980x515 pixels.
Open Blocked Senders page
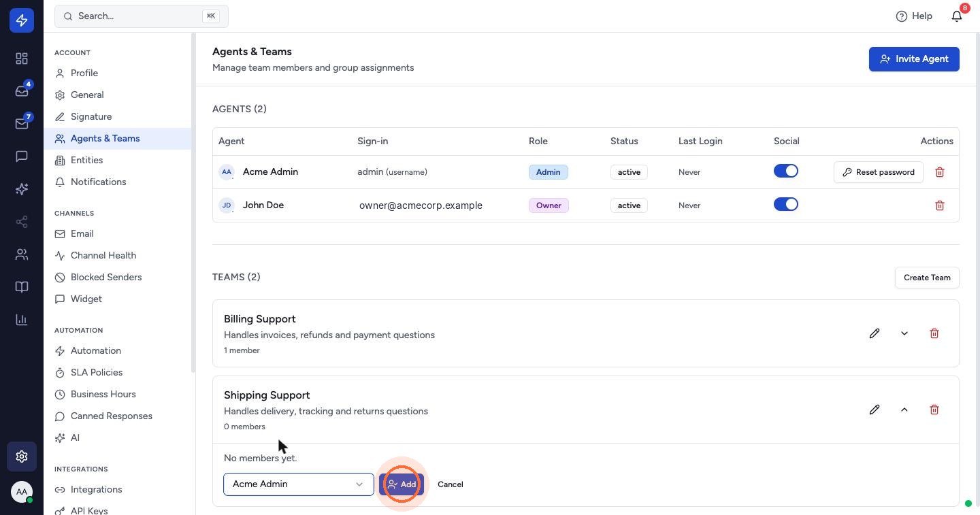click(x=117, y=277)
